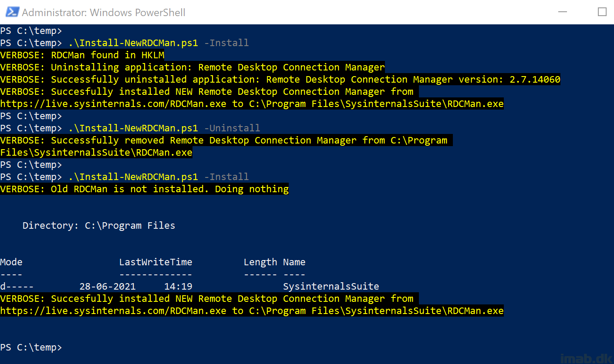Maximize the PowerShell window
Screen dimensions: 614x364
point(602,12)
